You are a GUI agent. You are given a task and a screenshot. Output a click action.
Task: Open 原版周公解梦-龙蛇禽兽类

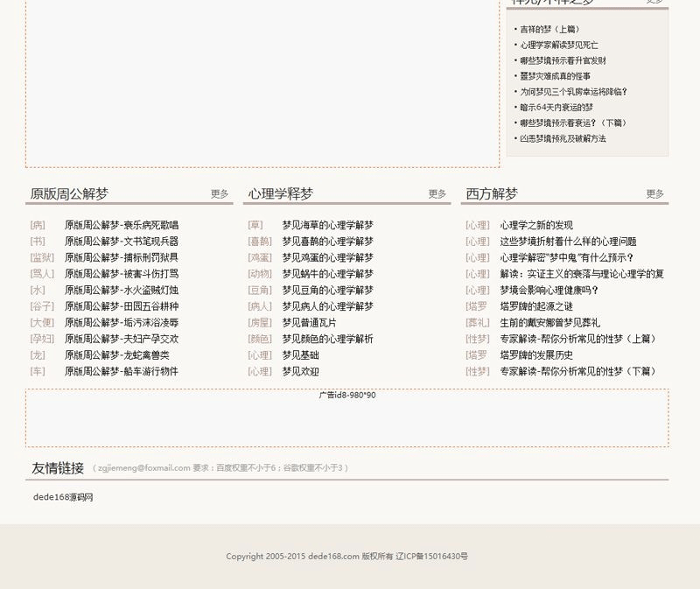point(117,355)
